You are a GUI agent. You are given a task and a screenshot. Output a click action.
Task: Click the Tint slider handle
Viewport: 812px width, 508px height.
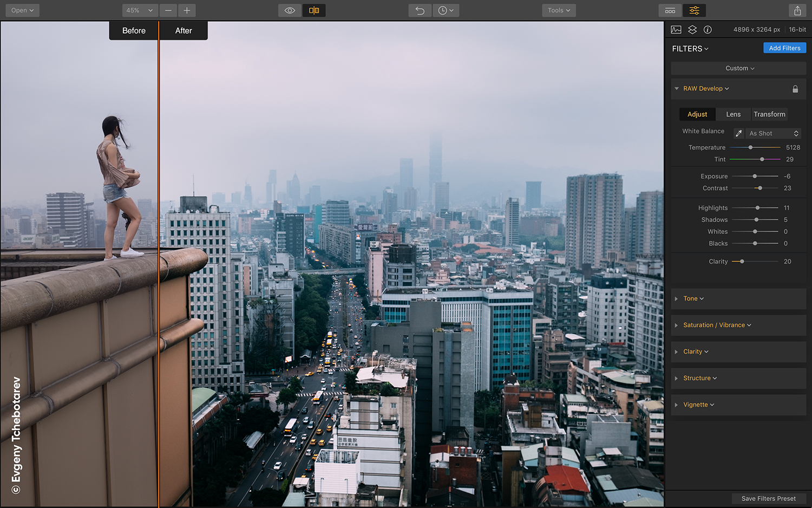pos(762,159)
